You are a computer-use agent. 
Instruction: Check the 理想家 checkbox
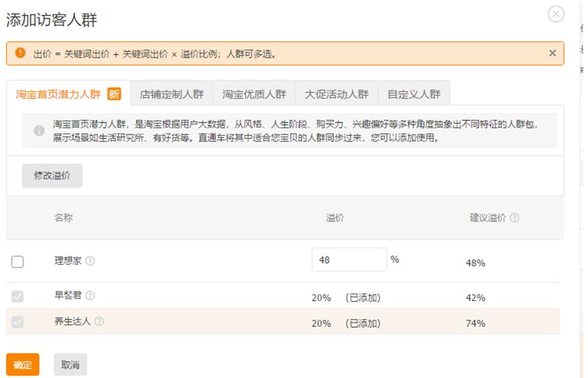(17, 262)
